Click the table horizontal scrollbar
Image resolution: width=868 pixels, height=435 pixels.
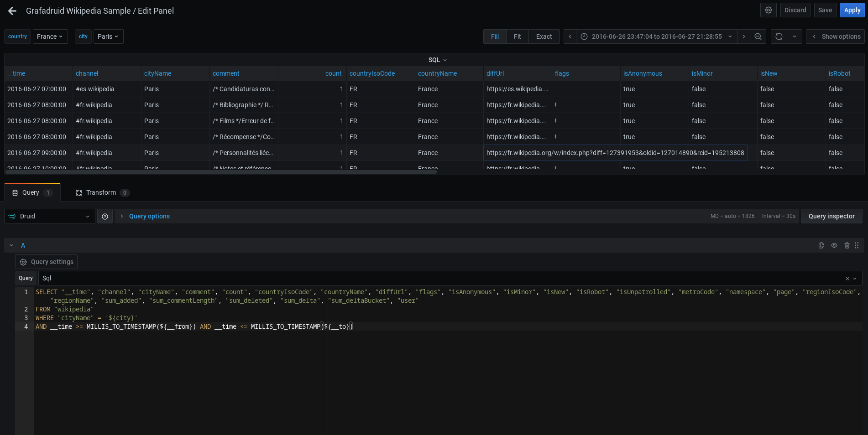222,172
